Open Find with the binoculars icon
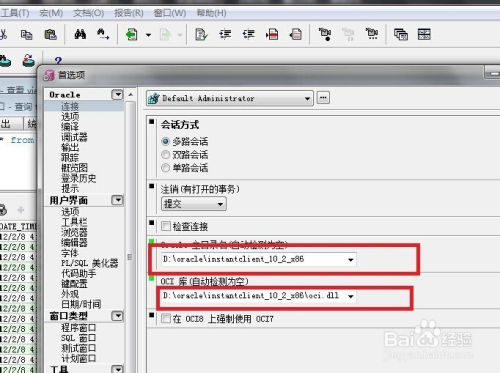 point(80,34)
